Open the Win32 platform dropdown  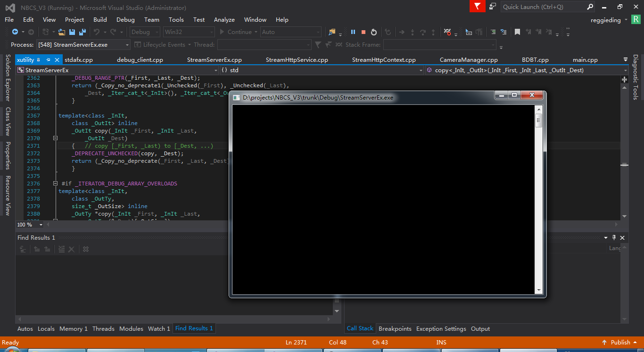pyautogui.click(x=189, y=32)
